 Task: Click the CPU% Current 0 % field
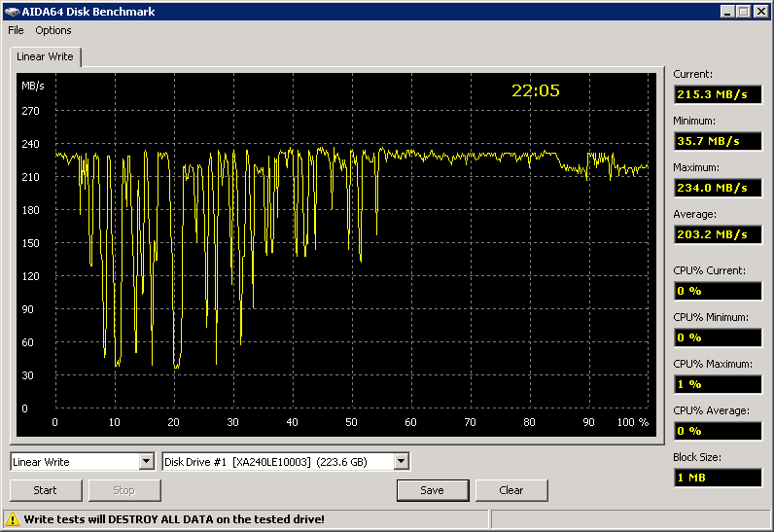[718, 291]
